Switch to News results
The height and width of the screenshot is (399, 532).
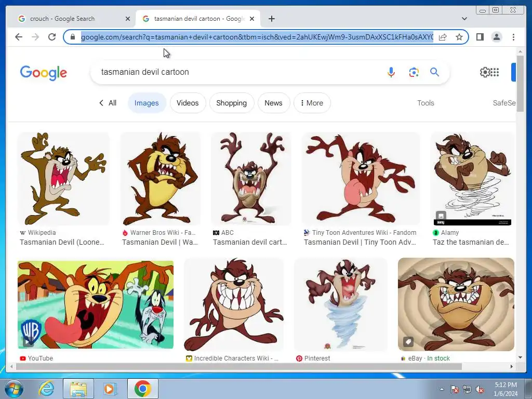point(273,103)
